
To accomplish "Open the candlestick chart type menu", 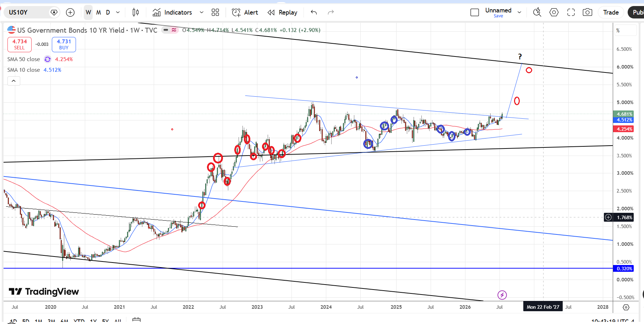I will click(x=136, y=12).
